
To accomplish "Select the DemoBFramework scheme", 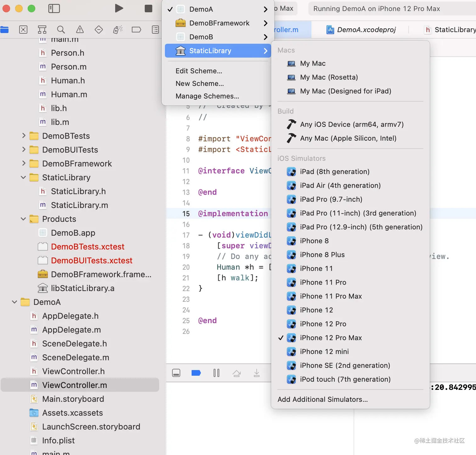I will 218,23.
